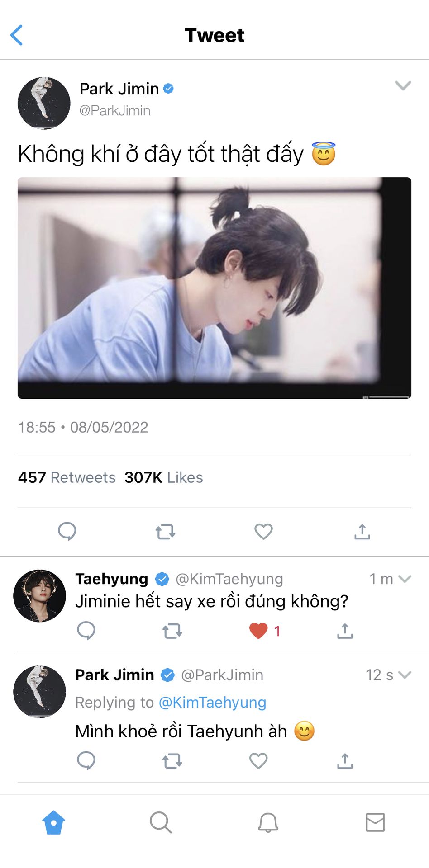Screen dimensions: 429x868
Task: Reply to Taehyung's comment
Action: coord(86,630)
